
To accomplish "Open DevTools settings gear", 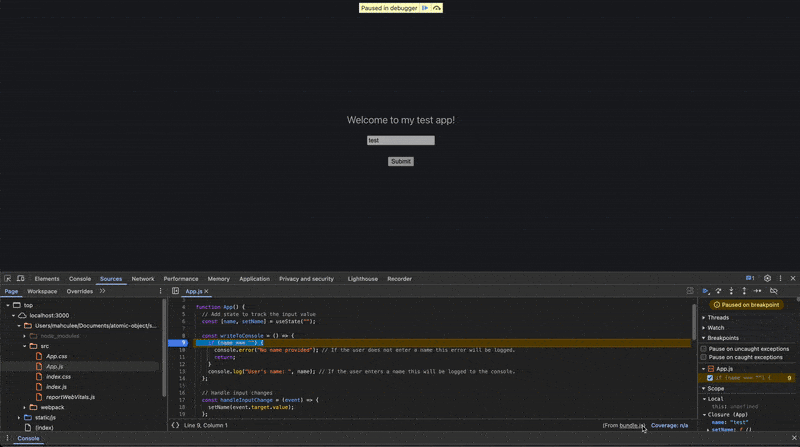I will click(x=767, y=279).
